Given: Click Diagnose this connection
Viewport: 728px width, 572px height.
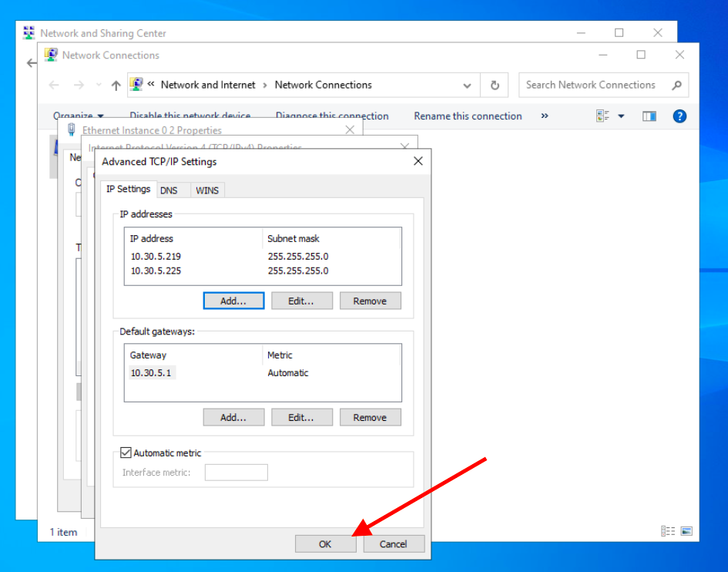Looking at the screenshot, I should click(x=332, y=115).
